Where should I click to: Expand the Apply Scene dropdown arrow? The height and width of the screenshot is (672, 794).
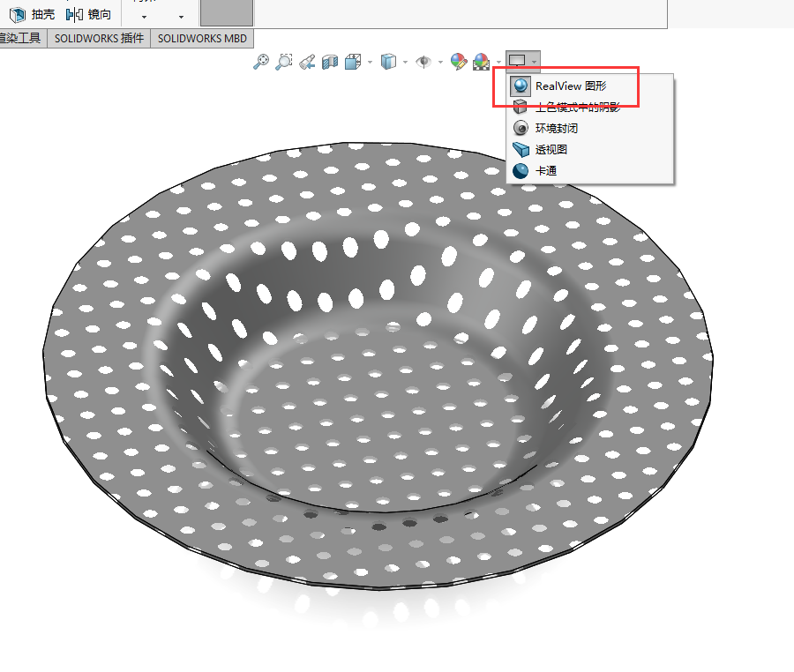[498, 63]
